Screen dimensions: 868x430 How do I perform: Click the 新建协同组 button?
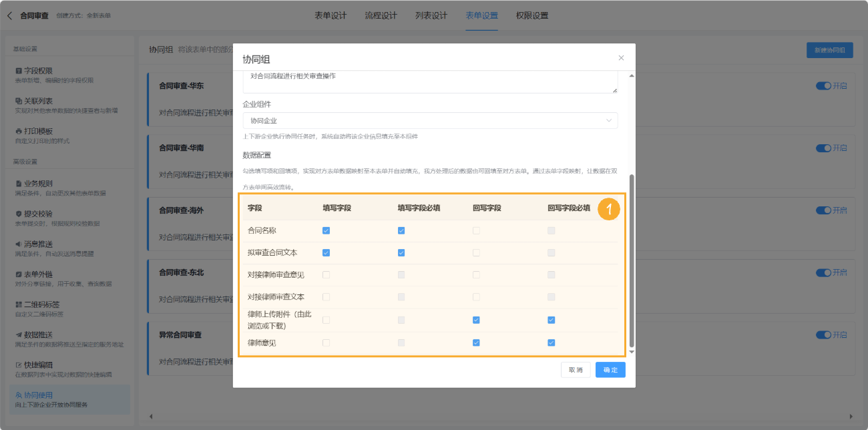pyautogui.click(x=829, y=49)
